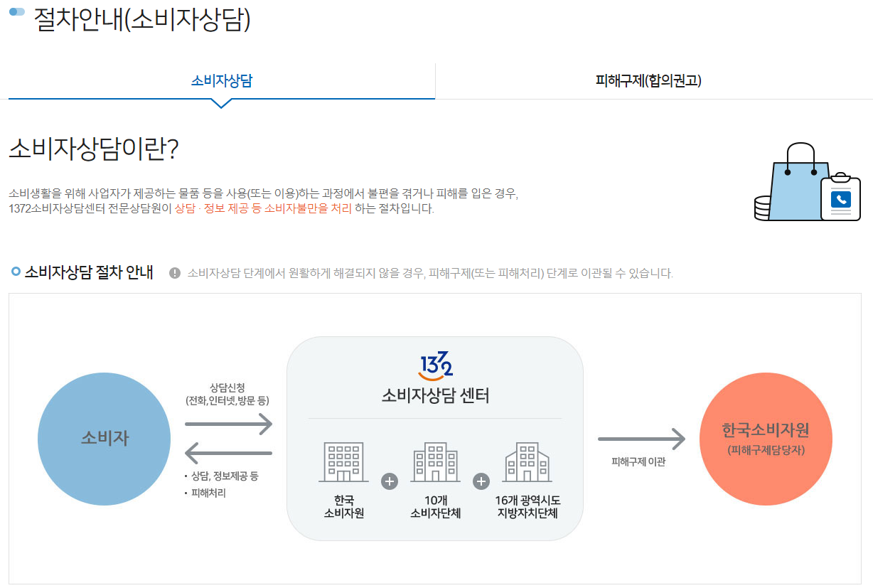Click the 한국소비자원 building icon
873x588 pixels.
343,462
